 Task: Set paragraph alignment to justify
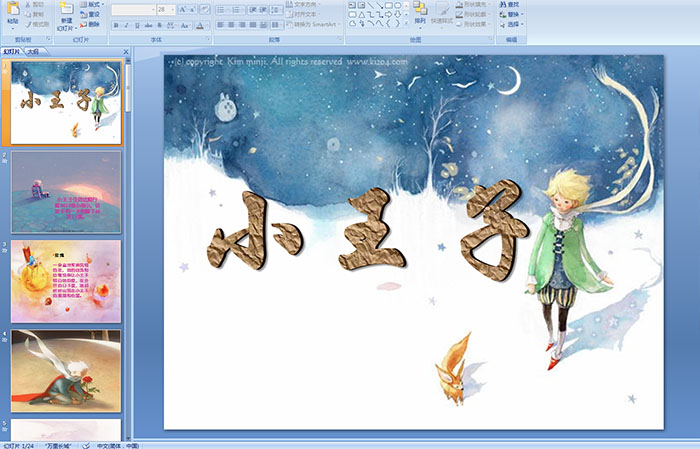coord(253,25)
